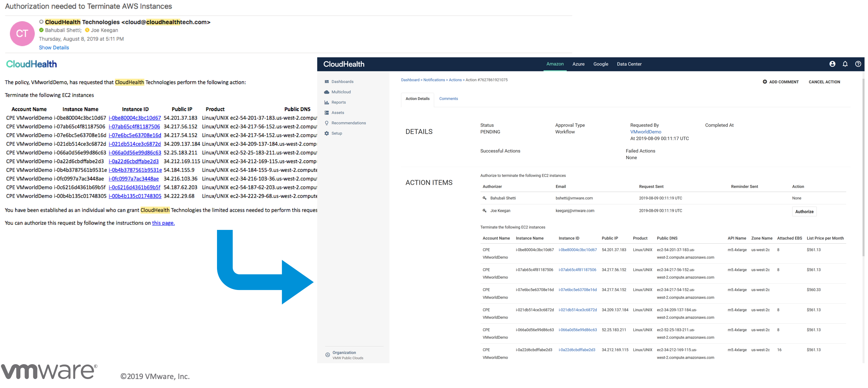Viewport: 868px width, 388px height.
Task: Open the VMworldDemo Requested By link
Action: (645, 132)
